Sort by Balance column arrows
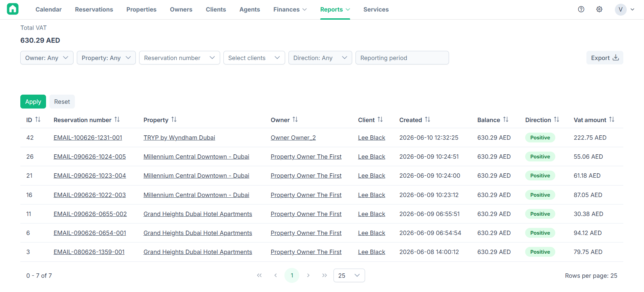The image size is (644, 292). [506, 119]
